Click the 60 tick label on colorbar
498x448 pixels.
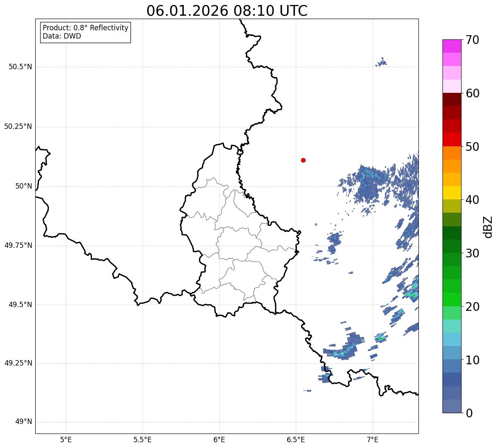pyautogui.click(x=473, y=93)
